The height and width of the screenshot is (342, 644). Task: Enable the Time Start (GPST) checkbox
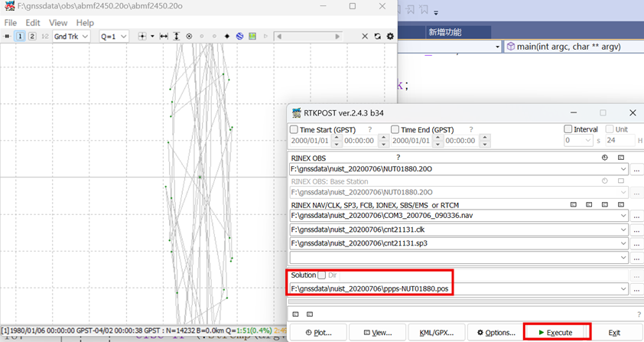coord(294,129)
